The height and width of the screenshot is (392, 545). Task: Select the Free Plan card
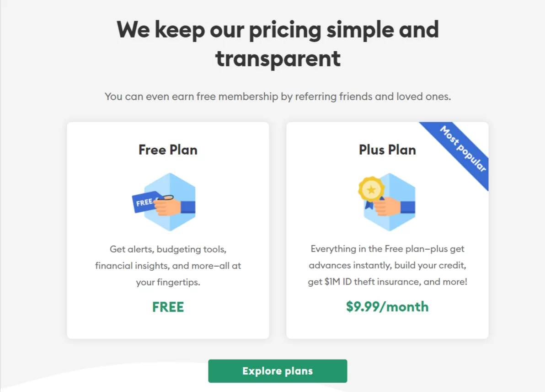click(168, 230)
